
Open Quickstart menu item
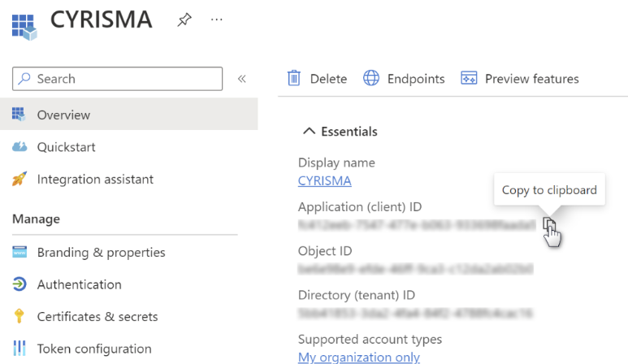coord(66,147)
